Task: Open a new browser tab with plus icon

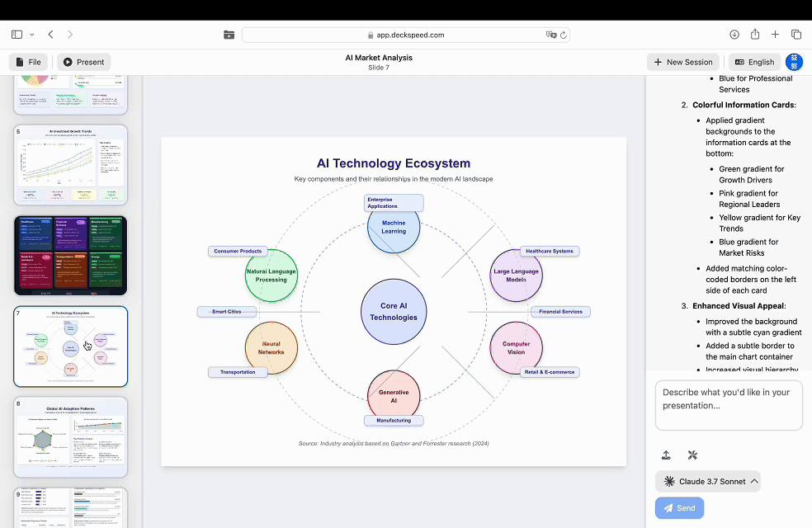Action: coord(776,35)
